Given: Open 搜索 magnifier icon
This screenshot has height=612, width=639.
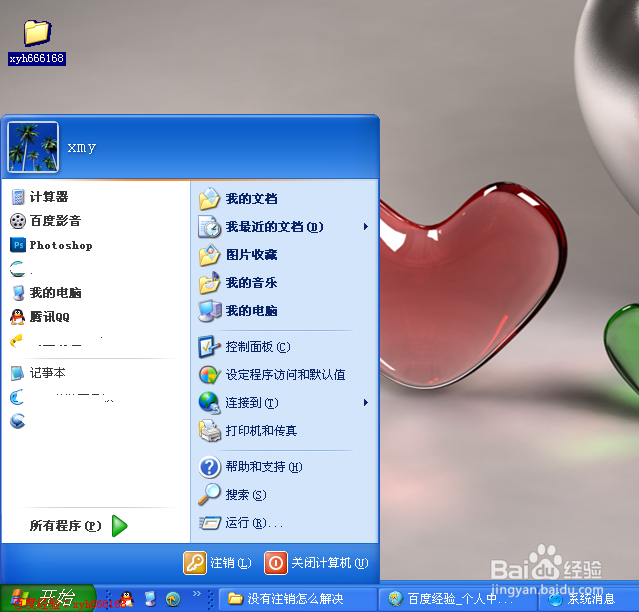Looking at the screenshot, I should click(209, 495).
